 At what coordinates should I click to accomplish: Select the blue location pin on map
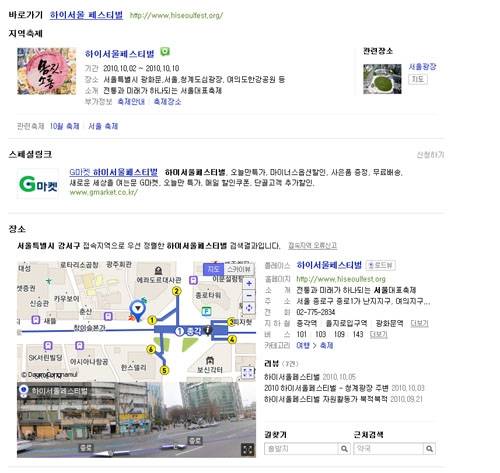(137, 310)
